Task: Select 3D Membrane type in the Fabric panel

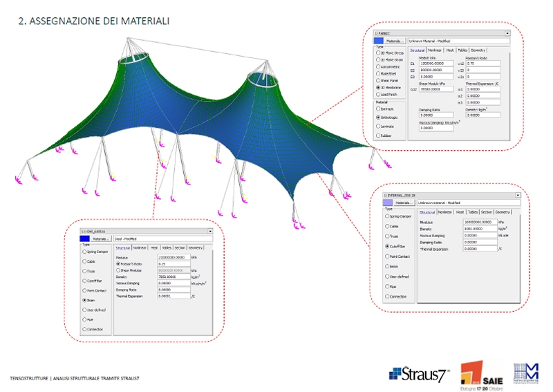Action: (377, 88)
